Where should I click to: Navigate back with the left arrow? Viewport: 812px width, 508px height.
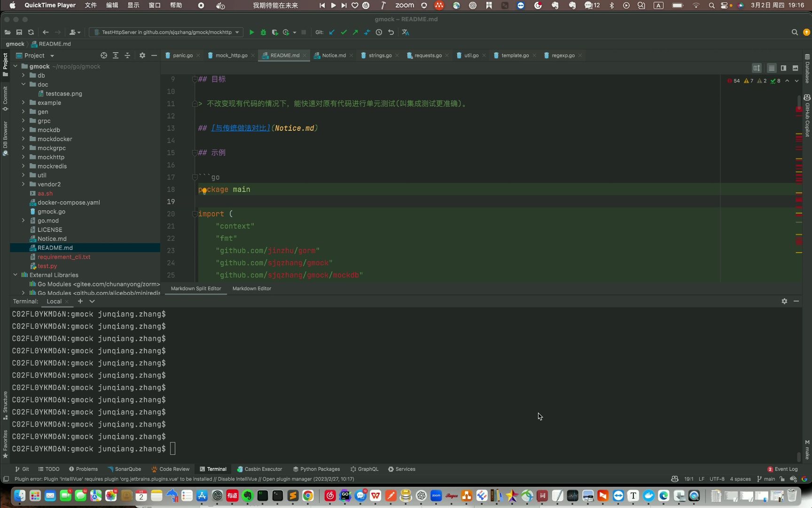click(x=46, y=32)
